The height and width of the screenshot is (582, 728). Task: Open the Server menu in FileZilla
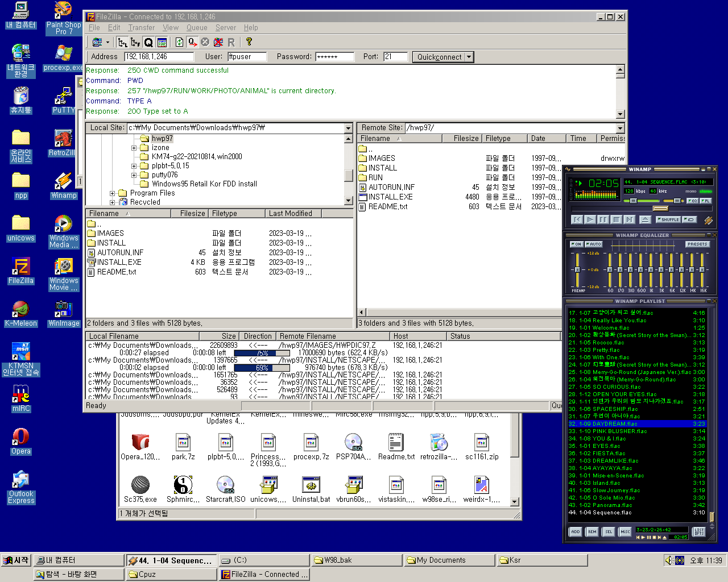225,27
